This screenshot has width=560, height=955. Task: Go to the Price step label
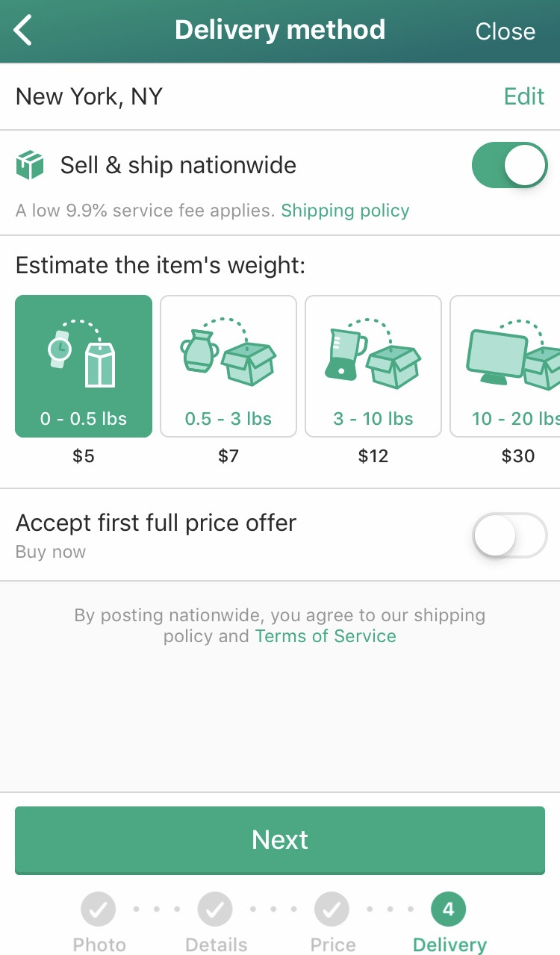coord(333,945)
